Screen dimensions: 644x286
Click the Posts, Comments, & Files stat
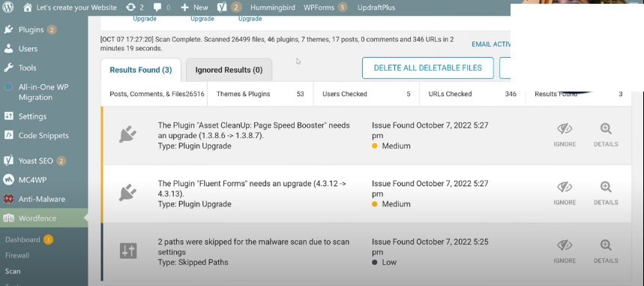click(154, 94)
